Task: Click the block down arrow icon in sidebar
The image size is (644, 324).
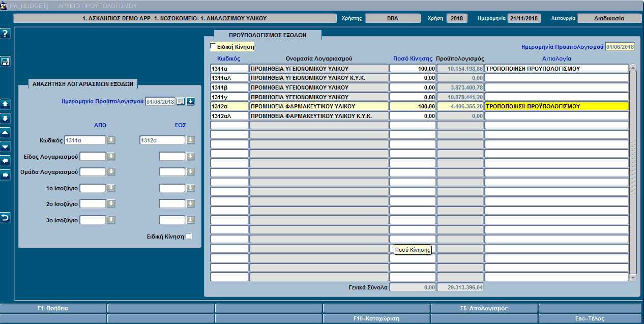Action: 5,118
